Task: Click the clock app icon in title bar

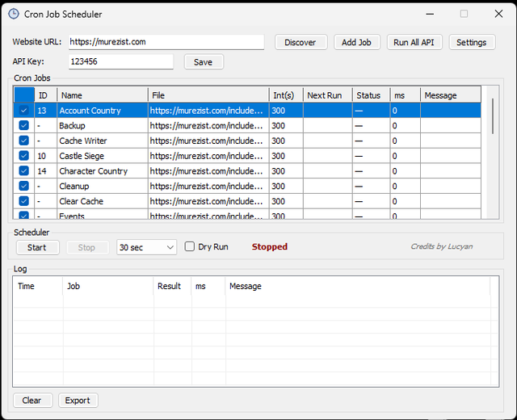Action: (x=14, y=14)
